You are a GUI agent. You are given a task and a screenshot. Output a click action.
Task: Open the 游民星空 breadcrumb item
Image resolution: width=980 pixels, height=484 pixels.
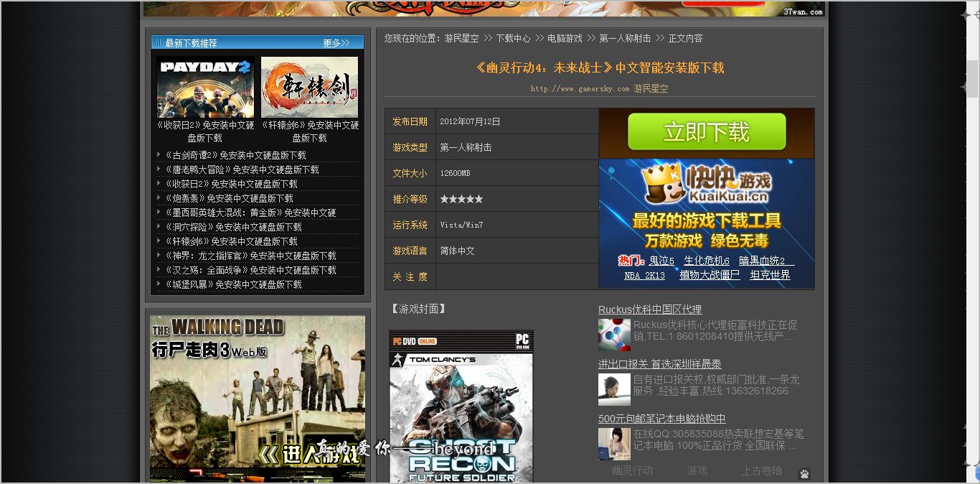pos(461,38)
